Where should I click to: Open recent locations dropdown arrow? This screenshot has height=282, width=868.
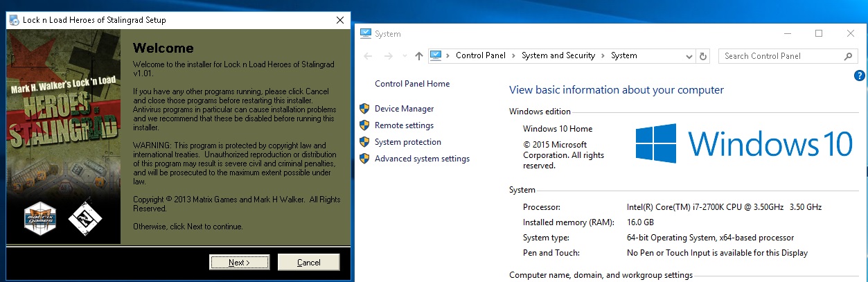(405, 56)
